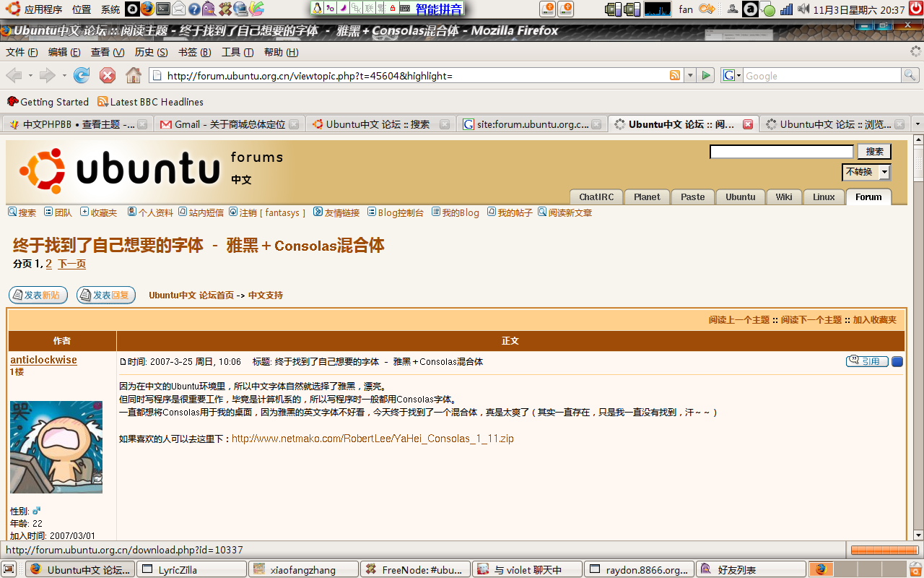The width and height of the screenshot is (924, 578).
Task: Click the red power button in the top panel
Action: [916, 9]
